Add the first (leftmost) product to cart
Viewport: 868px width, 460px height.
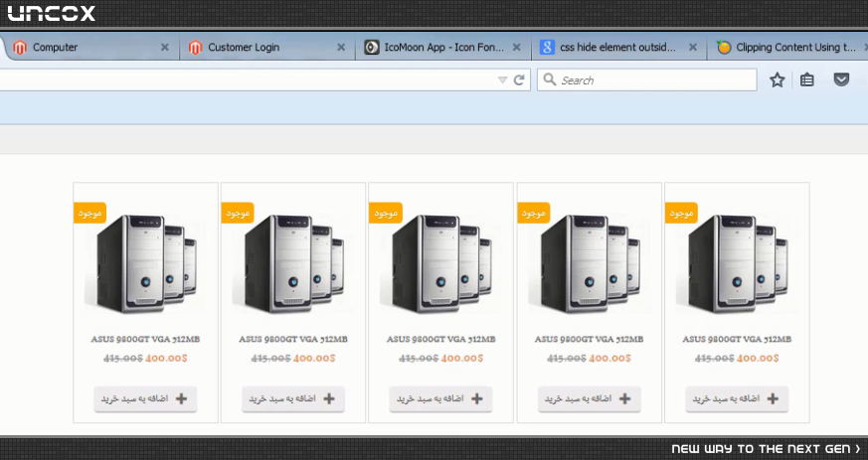click(x=145, y=398)
